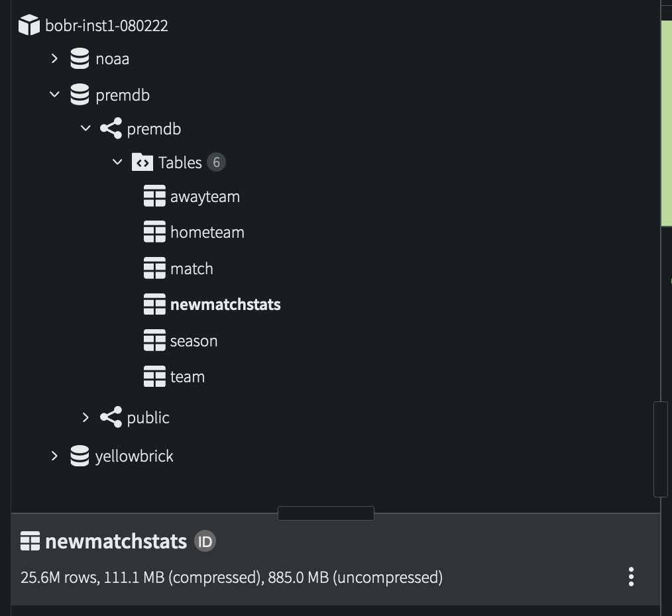Expand the public schema node

(85, 417)
